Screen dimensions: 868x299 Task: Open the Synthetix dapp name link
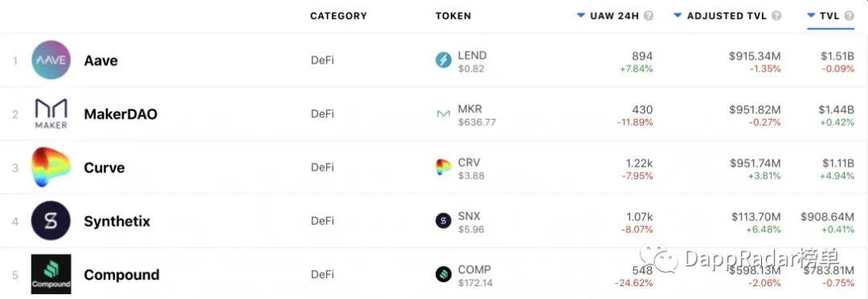117,222
